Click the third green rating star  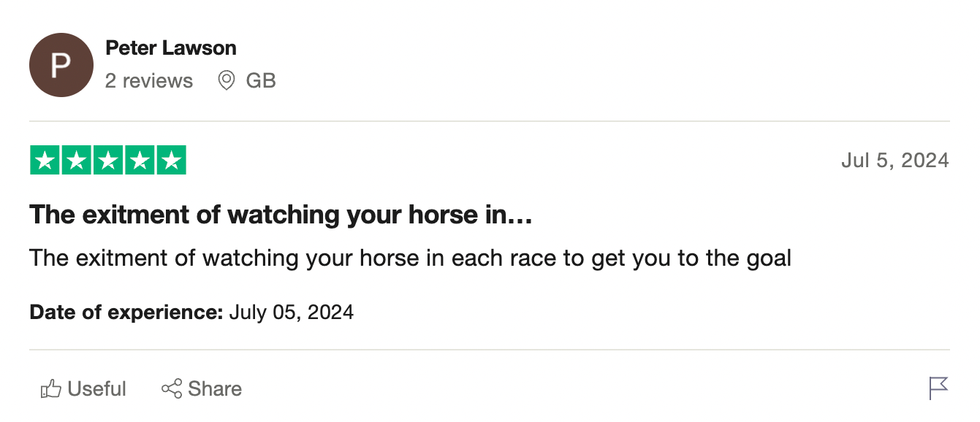pos(108,161)
